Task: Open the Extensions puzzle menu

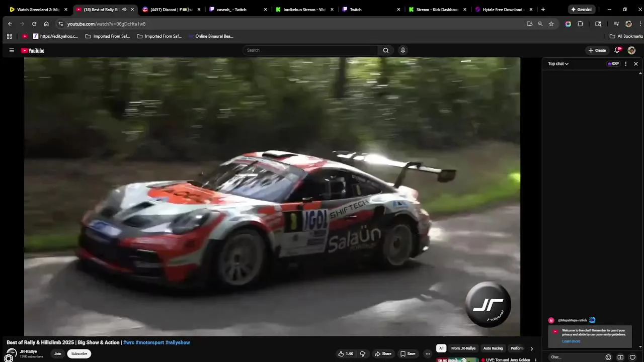Action: tap(580, 24)
